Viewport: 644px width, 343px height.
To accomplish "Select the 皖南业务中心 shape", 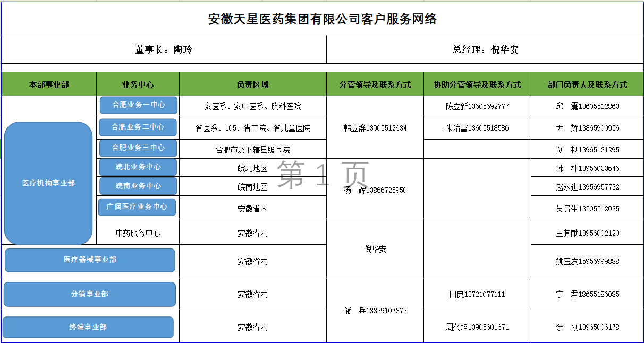I will tap(138, 186).
